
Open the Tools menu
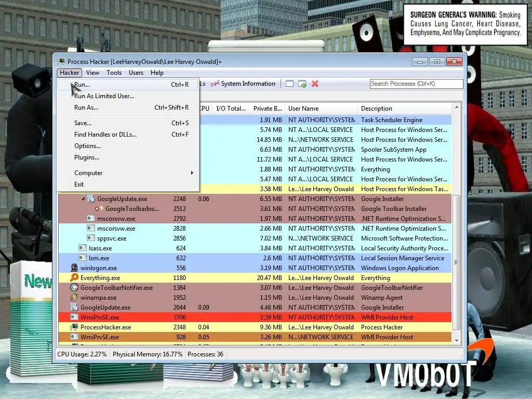point(114,73)
